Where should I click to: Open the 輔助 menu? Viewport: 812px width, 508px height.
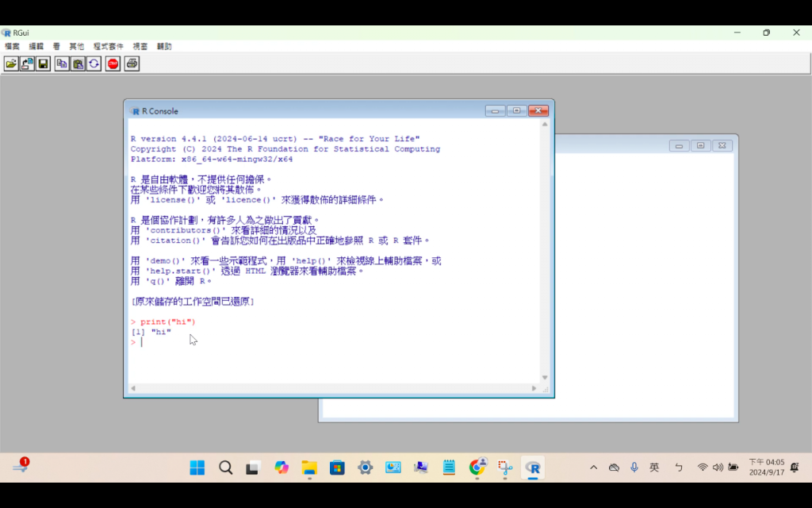(164, 46)
